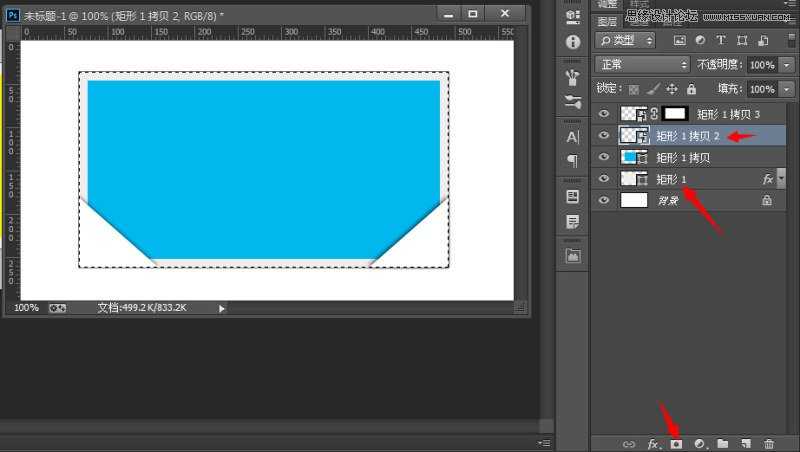Open the fx layer style menu icon
The width and height of the screenshot is (800, 452).
[x=654, y=443]
